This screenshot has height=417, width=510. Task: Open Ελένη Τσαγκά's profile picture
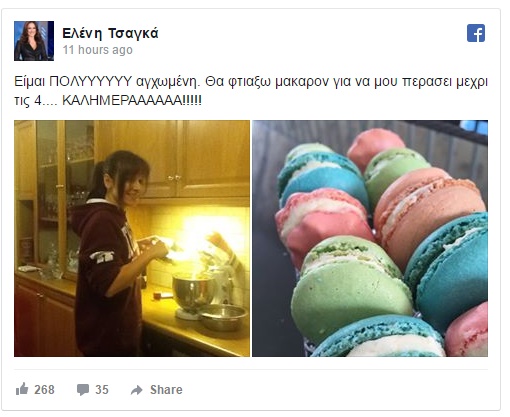tap(34, 41)
